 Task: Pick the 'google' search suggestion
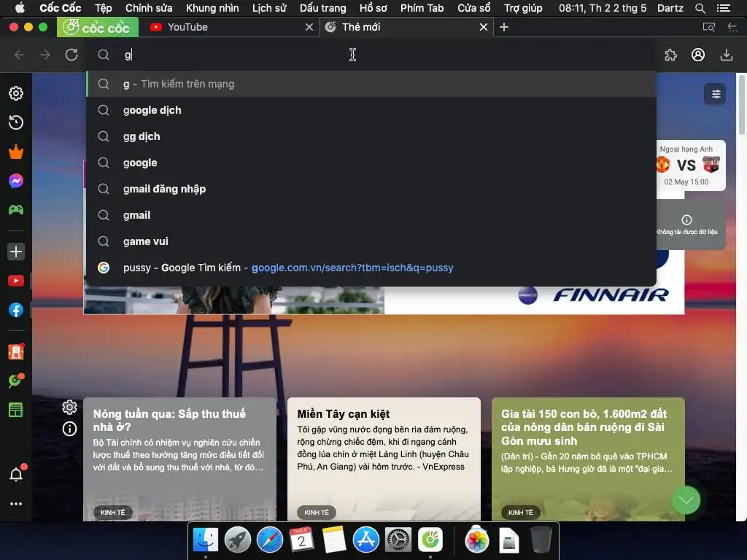(371, 163)
